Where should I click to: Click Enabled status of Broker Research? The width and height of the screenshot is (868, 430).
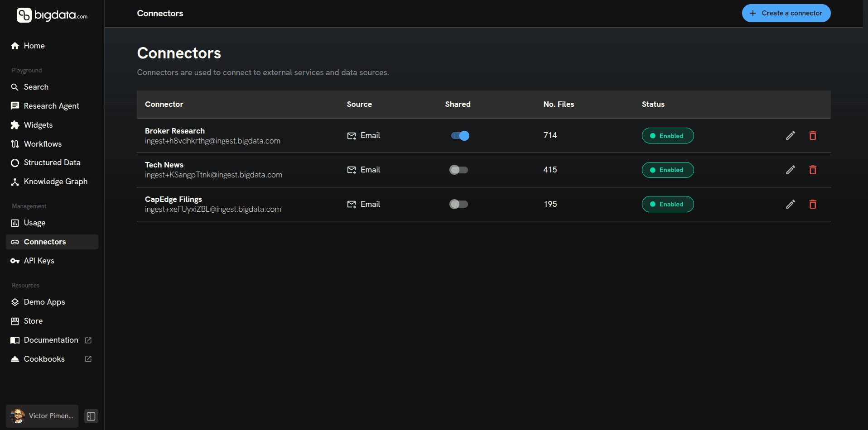(668, 136)
